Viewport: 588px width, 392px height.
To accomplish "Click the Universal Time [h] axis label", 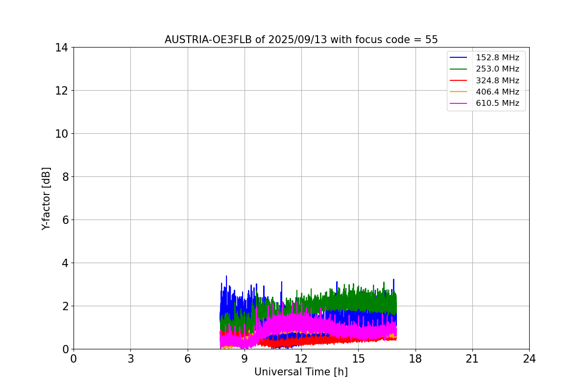I will tap(301, 372).
